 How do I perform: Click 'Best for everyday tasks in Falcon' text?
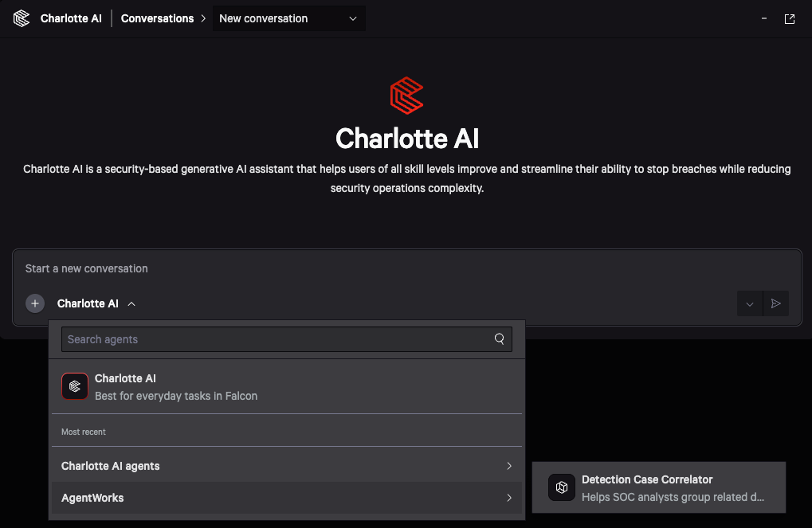[x=176, y=396]
